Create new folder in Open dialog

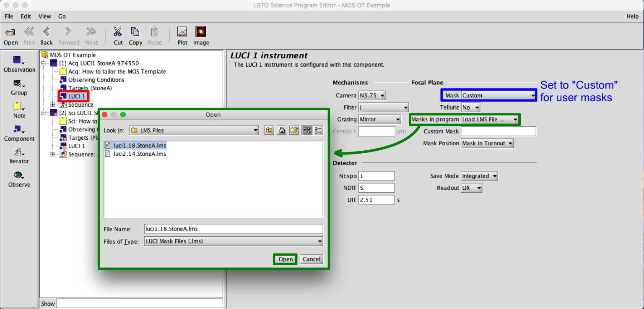click(x=294, y=130)
